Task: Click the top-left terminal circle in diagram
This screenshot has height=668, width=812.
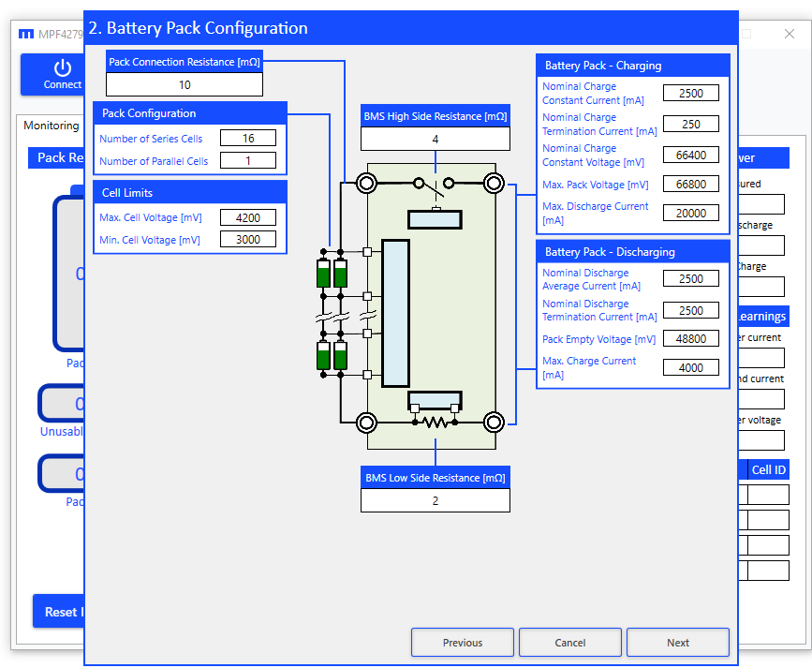Action: tap(366, 182)
